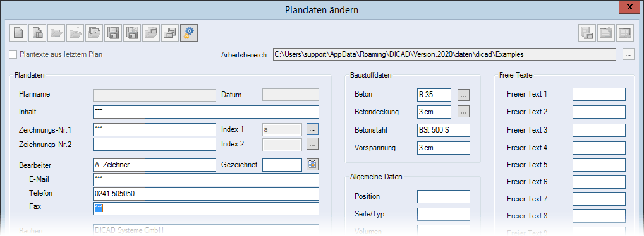The image size is (644, 236).
Task: Open the Beton selection ellipsis button
Action: click(x=463, y=95)
